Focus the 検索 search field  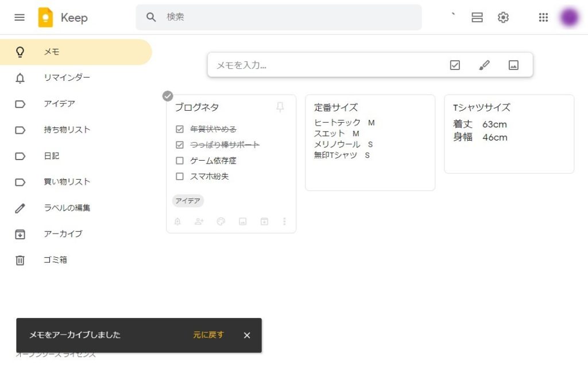pyautogui.click(x=287, y=17)
